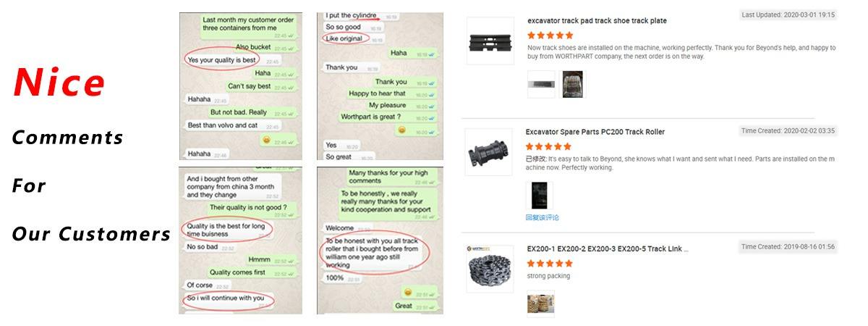
Task: Click the EX200 Track Link chain image
Action: click(490, 269)
